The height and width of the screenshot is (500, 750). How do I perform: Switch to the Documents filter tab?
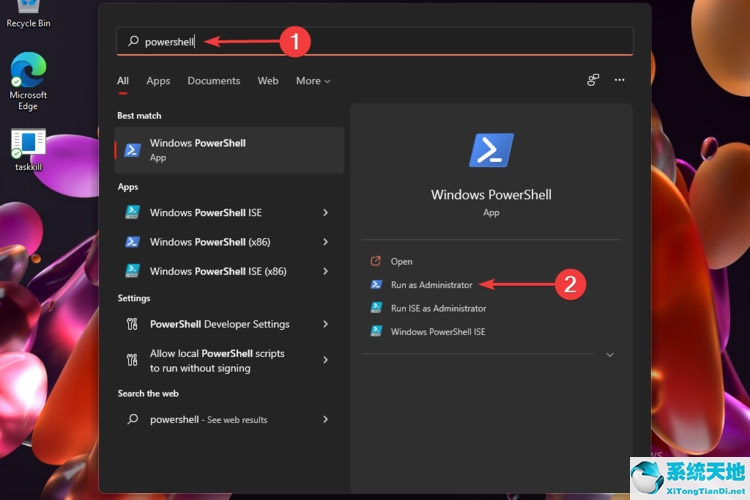(214, 81)
